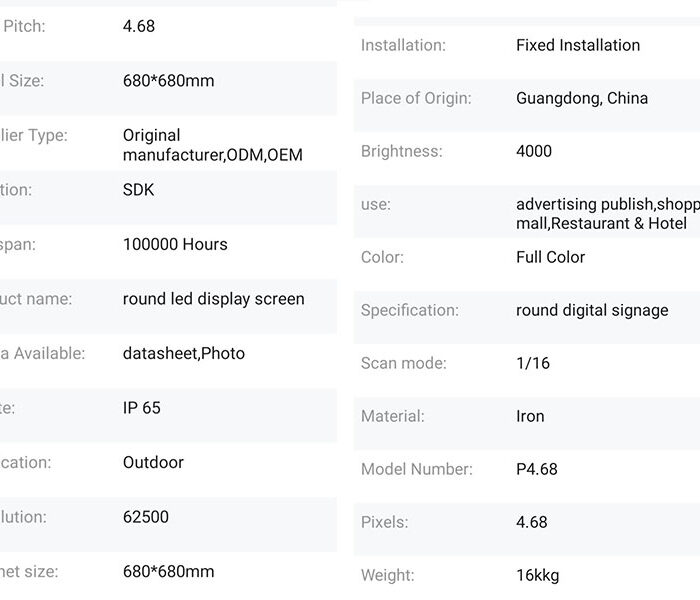Screen dimensions: 700x600
Task: Select 'round digital signage' specification value
Action: click(x=592, y=310)
